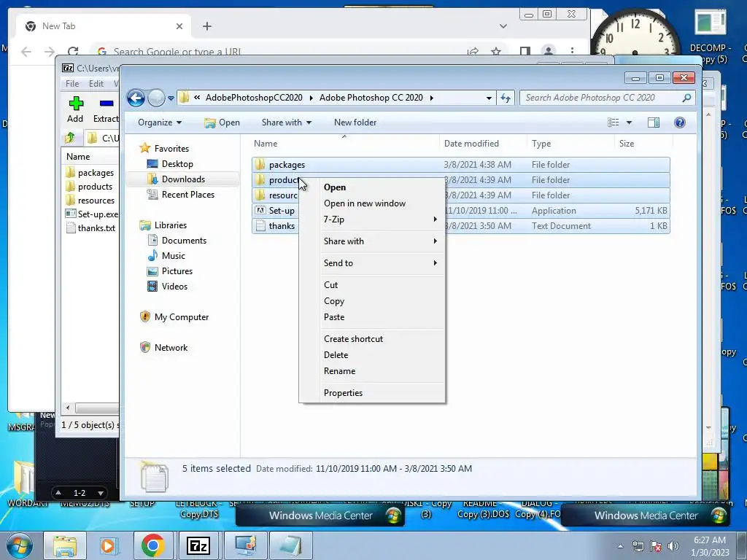Open recent locations dropdown beside Forward button
The width and height of the screenshot is (747, 560).
click(x=171, y=98)
